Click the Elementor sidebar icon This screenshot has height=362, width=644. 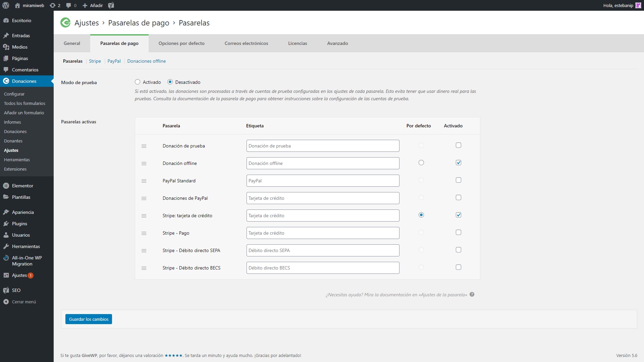6,186
